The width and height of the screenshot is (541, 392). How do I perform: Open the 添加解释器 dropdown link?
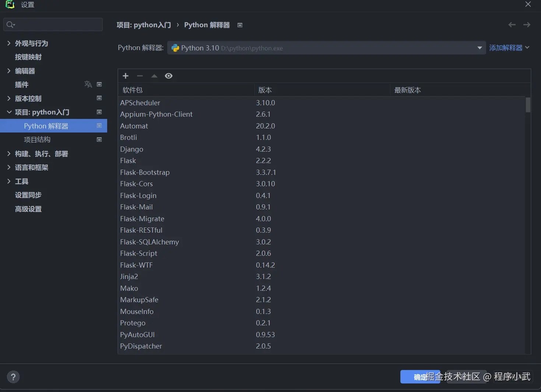[x=509, y=48]
